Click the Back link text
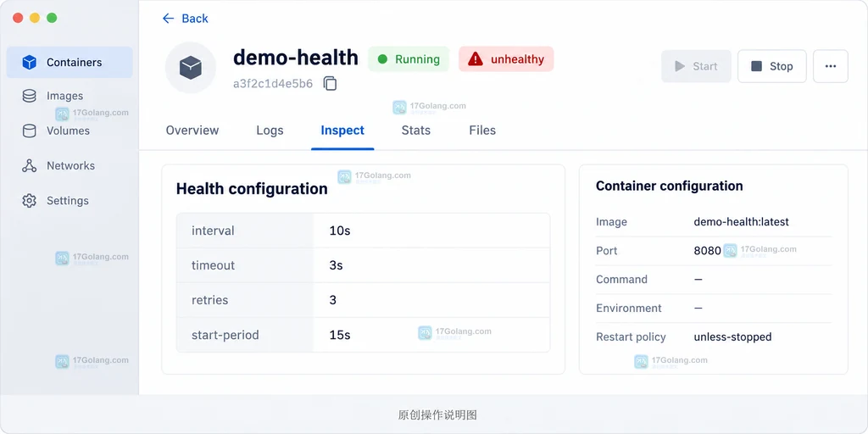This screenshot has height=434, width=868. (195, 19)
